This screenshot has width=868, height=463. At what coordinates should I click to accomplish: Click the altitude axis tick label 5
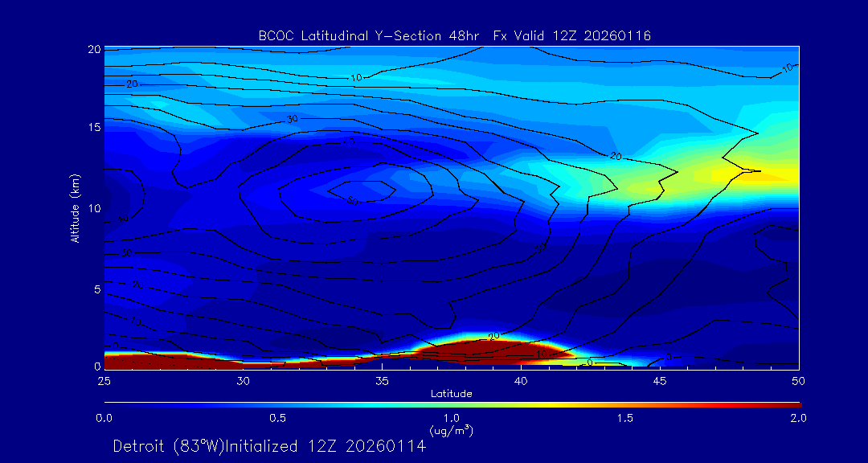(97, 289)
